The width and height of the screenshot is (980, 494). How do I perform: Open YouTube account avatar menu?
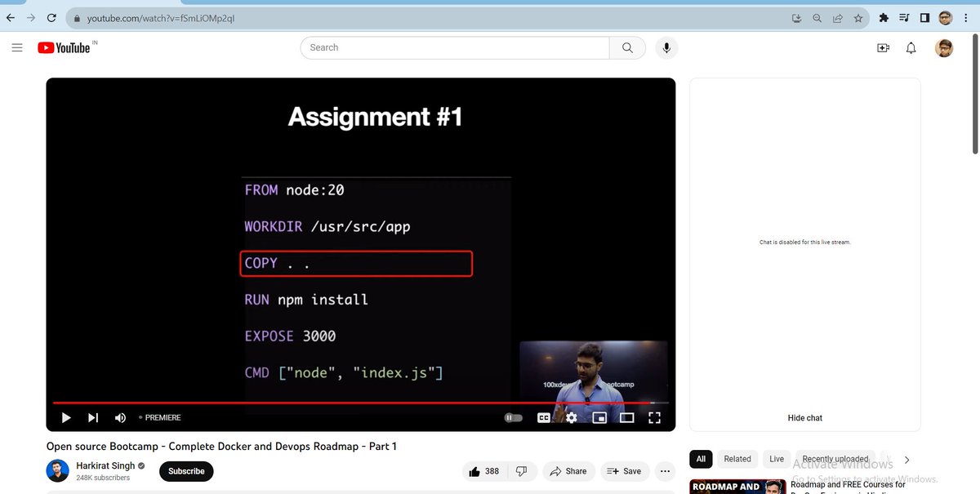(944, 48)
